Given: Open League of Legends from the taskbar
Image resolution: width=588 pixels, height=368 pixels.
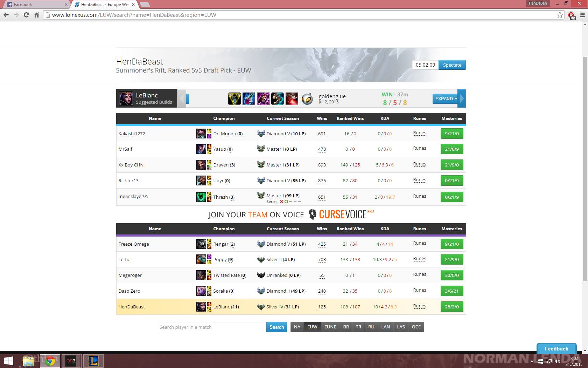Looking at the screenshot, I should pos(93,361).
